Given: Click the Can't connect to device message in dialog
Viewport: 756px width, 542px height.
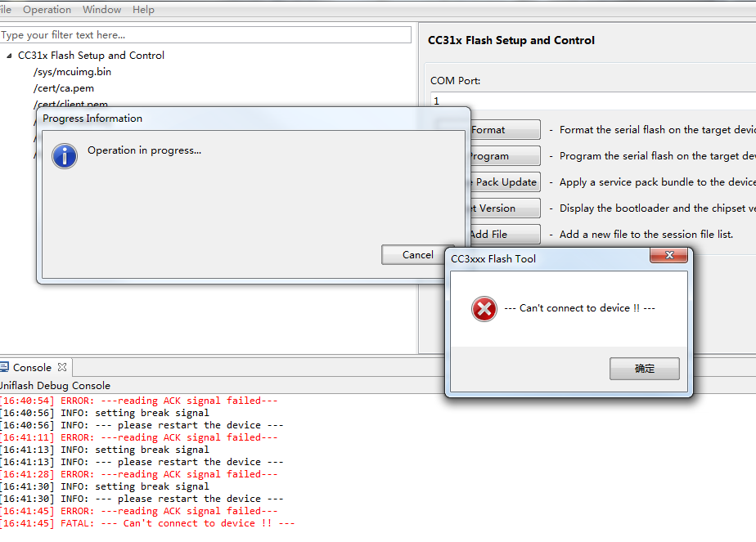Looking at the screenshot, I should point(579,308).
